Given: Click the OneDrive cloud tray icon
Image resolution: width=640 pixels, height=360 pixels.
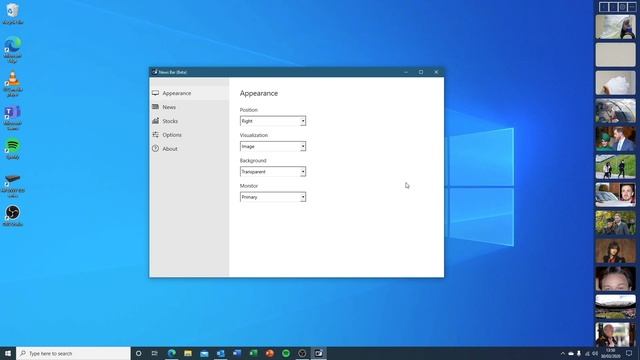Looking at the screenshot, I should 571,353.
